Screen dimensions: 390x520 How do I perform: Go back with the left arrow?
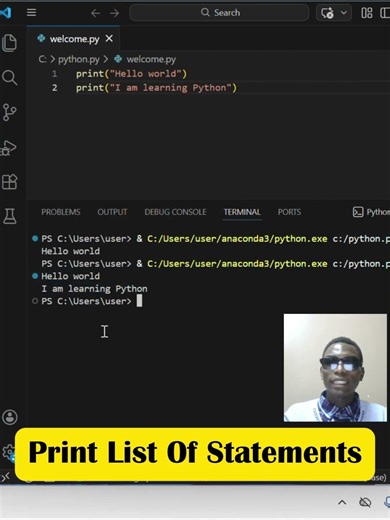(x=95, y=13)
